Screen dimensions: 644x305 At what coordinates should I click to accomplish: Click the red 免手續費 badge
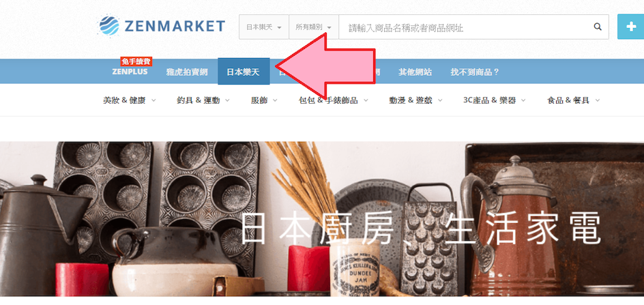pos(136,61)
